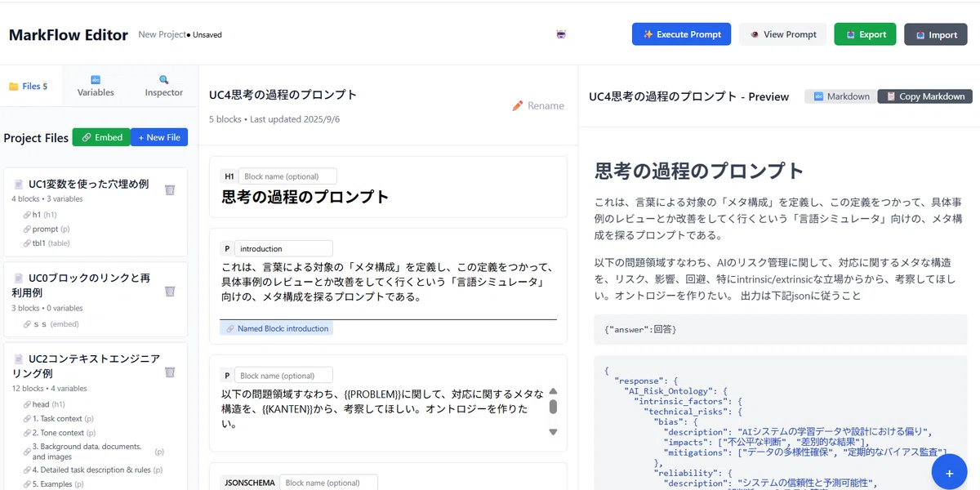
Task: Click the MarkFlow Editor title
Action: click(x=69, y=34)
